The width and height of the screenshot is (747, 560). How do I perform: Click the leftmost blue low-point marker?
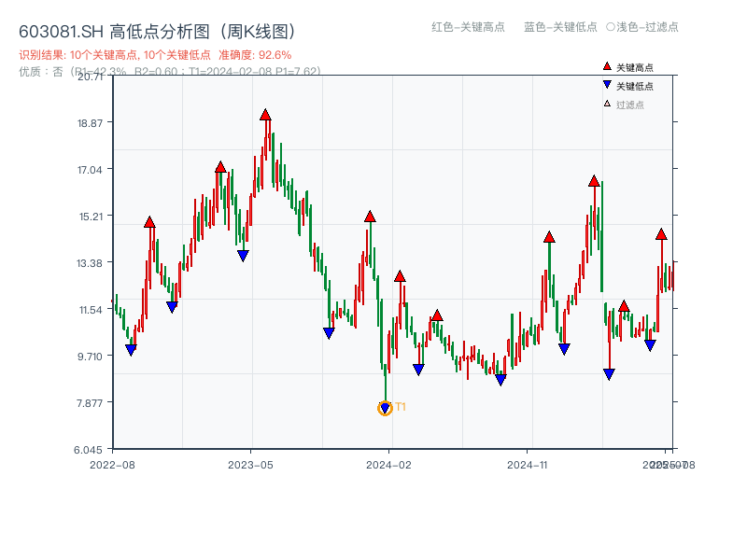tap(131, 351)
